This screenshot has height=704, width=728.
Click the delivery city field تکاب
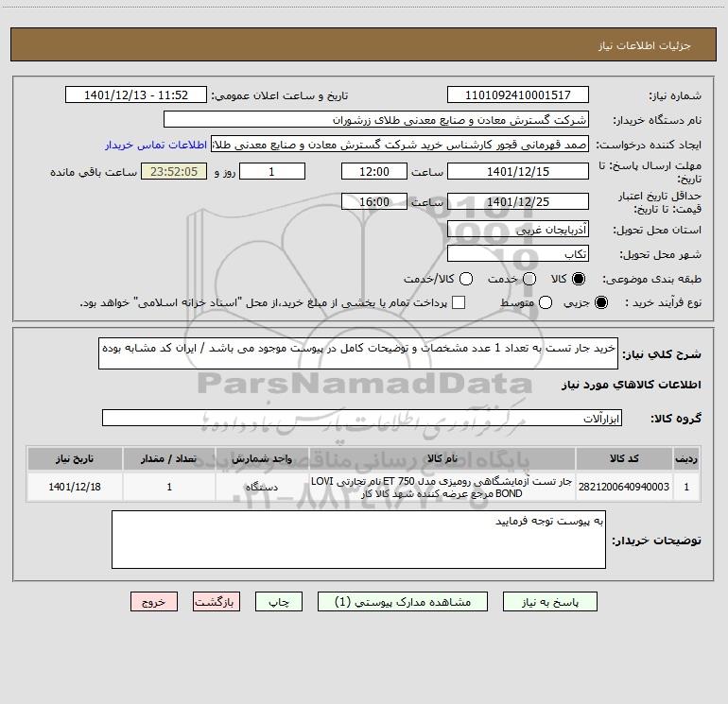pos(518,254)
